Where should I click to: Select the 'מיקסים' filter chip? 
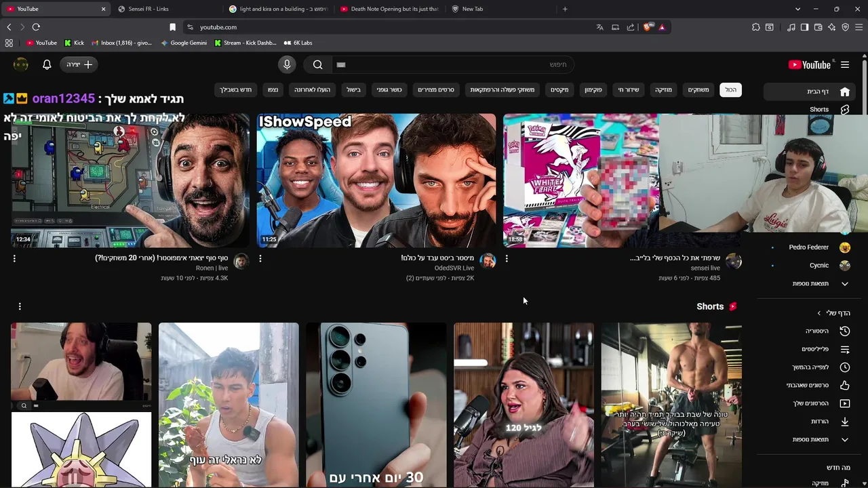pyautogui.click(x=559, y=89)
